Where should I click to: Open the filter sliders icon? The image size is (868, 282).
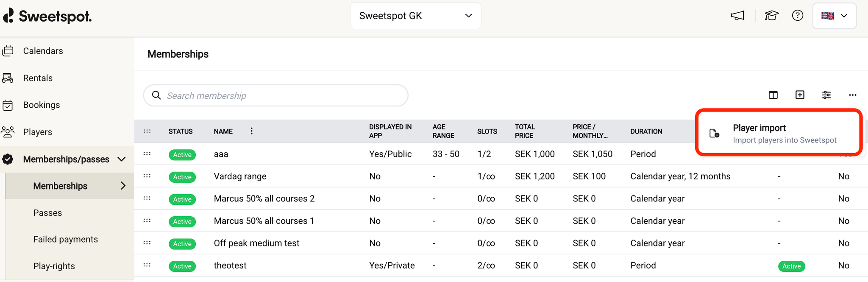826,95
